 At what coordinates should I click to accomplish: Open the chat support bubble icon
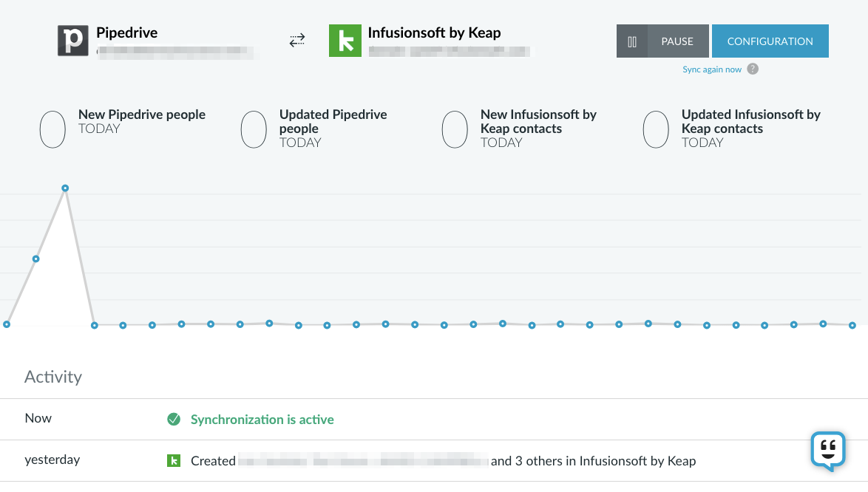[x=828, y=450]
